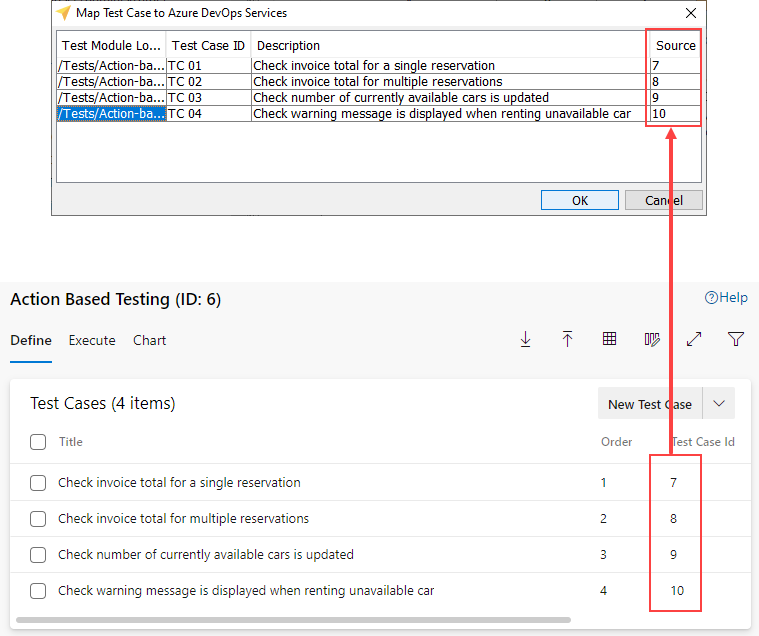Select the TC 03 cell
This screenshot has width=759, height=636.
pos(209,97)
